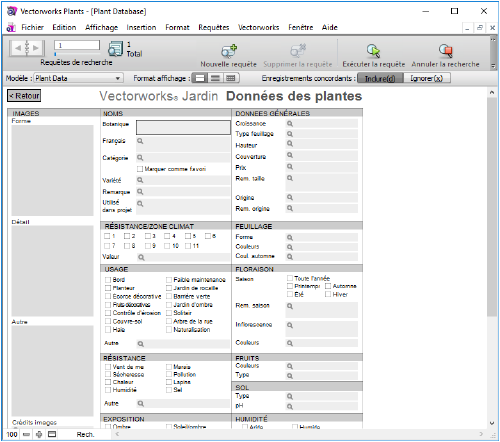500x442 pixels.
Task: Click the Botanique name input field
Action: click(183, 127)
